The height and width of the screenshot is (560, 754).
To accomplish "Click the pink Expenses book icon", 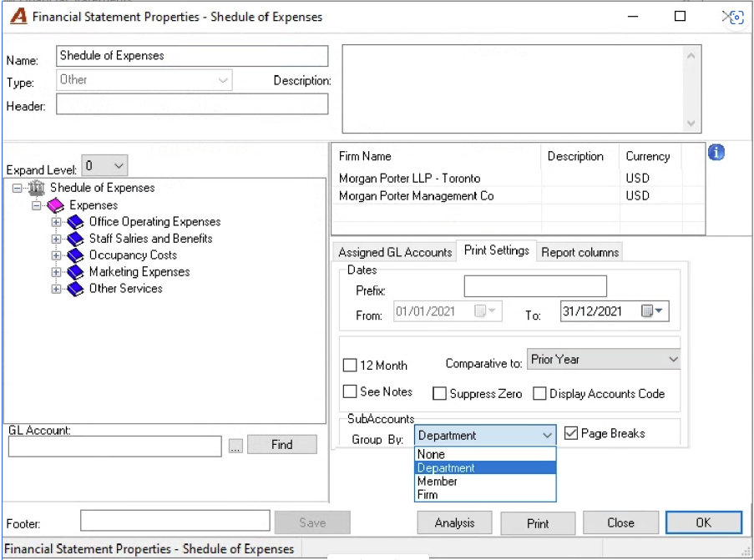I will [x=56, y=205].
